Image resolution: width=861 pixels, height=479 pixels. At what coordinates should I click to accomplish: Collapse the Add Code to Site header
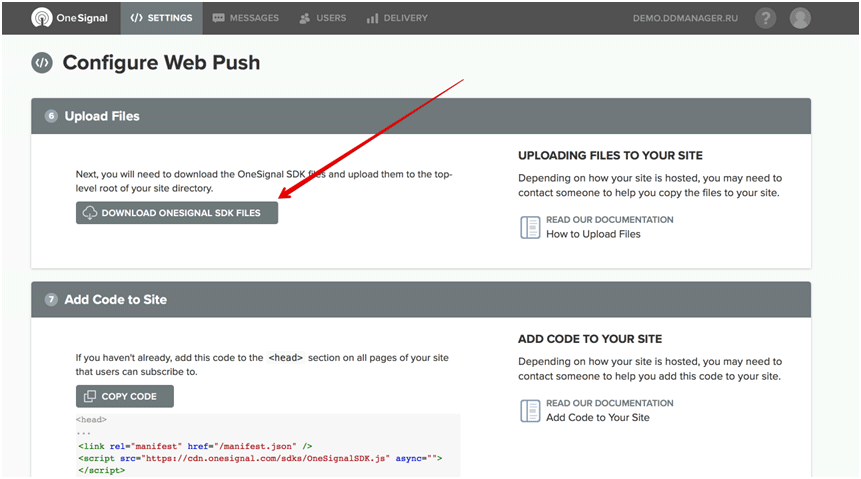(x=420, y=299)
